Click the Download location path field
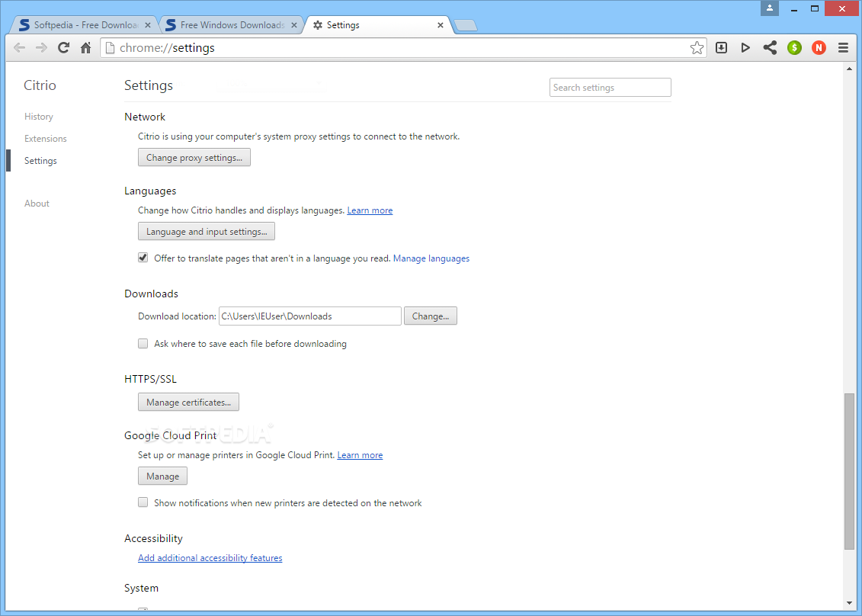 click(310, 316)
